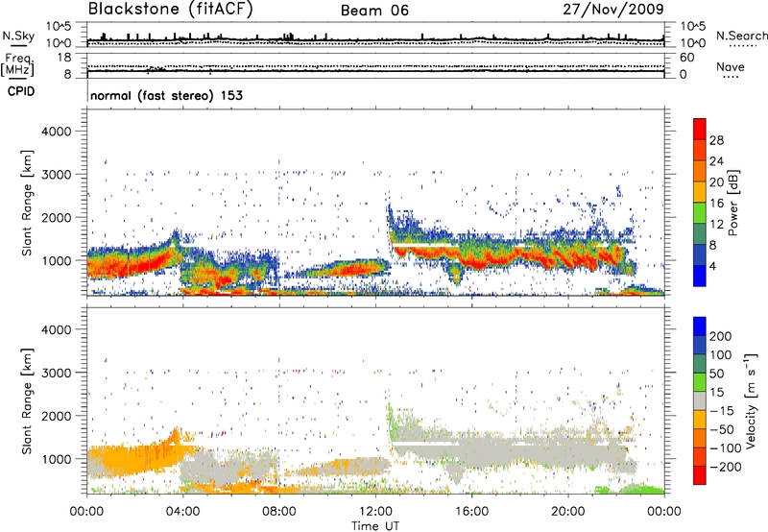Click the 'Blackstone (fitACF)' title text

click(170, 9)
